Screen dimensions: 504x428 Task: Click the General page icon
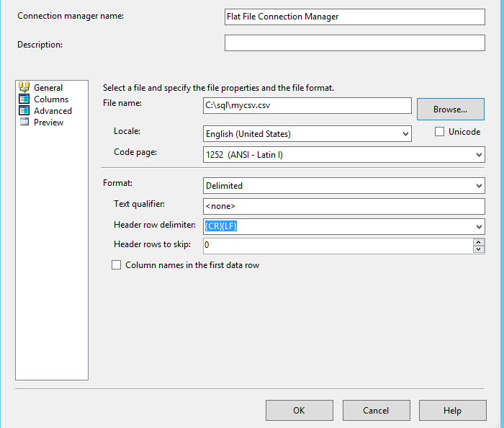pos(24,88)
